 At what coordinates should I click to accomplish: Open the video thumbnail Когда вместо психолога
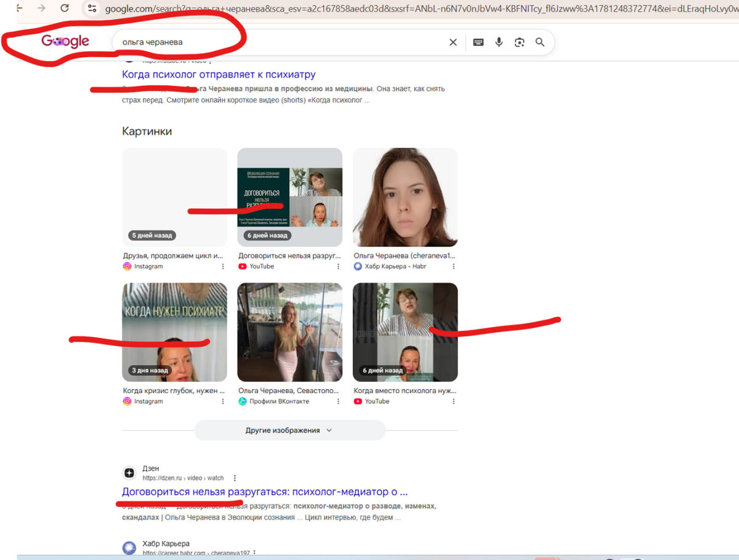tap(405, 332)
